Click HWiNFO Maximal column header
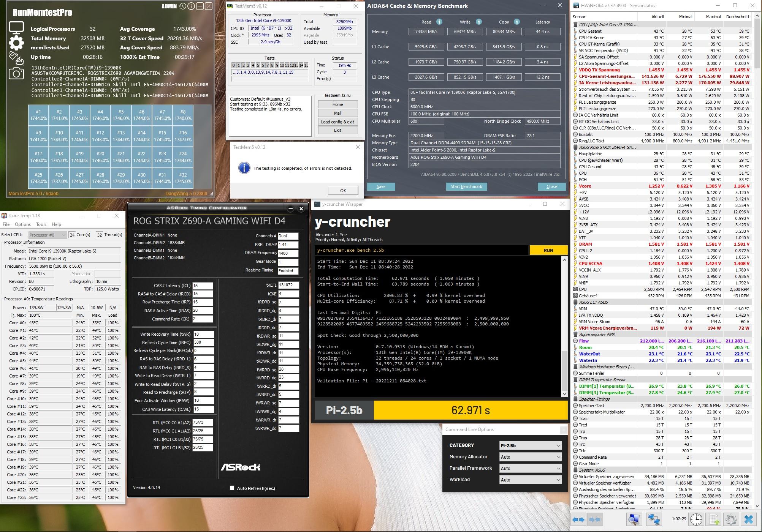The image size is (762, 532). (708, 17)
